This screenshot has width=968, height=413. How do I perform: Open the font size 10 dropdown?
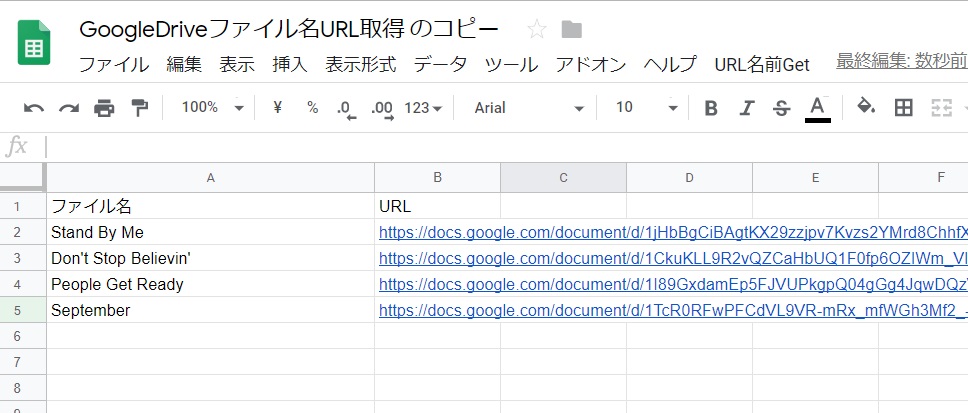click(x=646, y=108)
